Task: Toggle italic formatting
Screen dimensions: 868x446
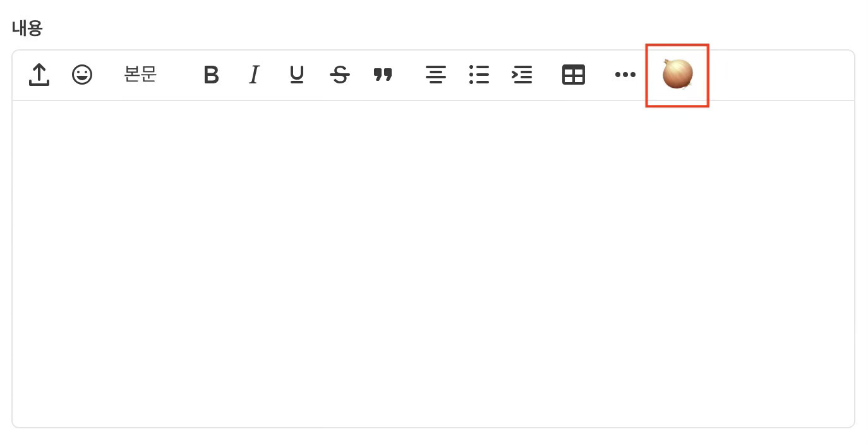Action: (x=254, y=75)
